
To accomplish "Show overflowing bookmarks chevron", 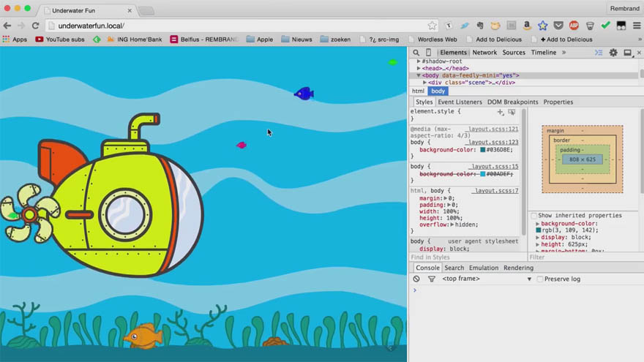I will pos(640,39).
